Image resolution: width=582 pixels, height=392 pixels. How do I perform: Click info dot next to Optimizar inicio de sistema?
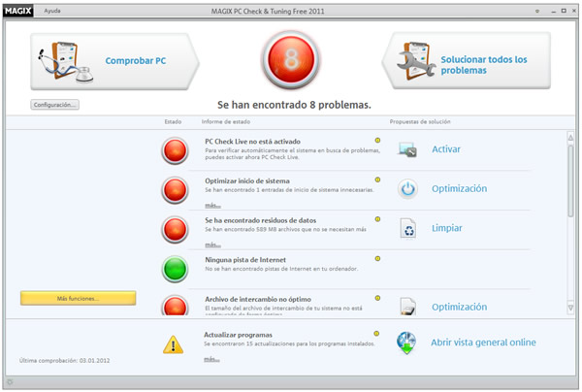click(377, 180)
